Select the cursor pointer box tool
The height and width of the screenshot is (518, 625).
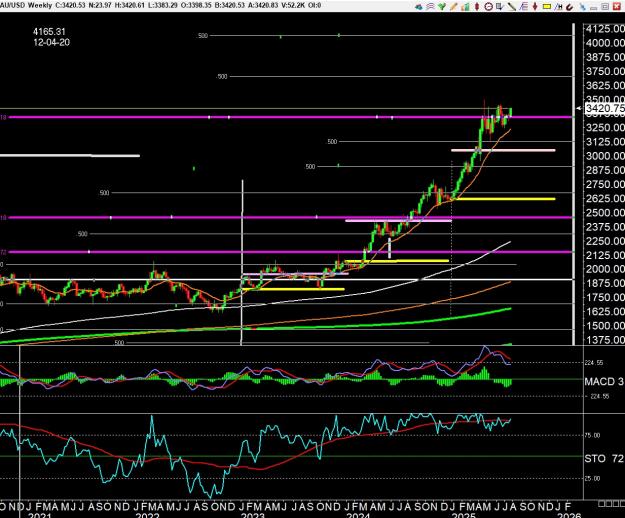tap(500, 6)
